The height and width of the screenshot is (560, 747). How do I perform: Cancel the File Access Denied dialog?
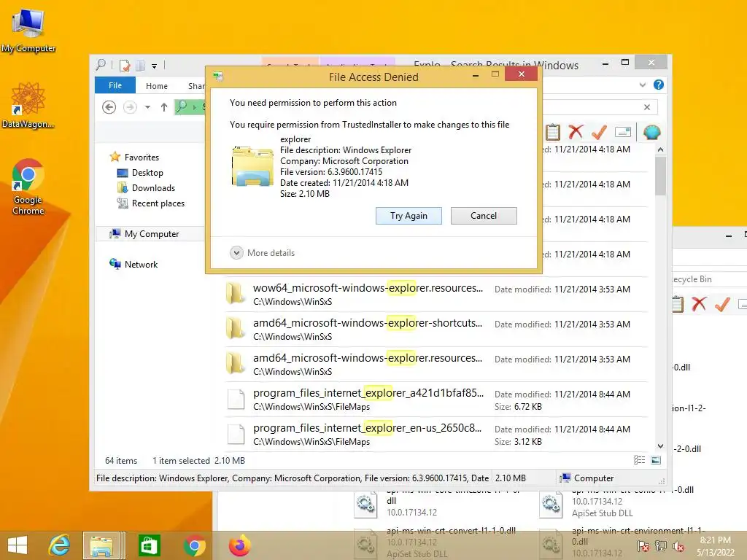[x=484, y=216]
